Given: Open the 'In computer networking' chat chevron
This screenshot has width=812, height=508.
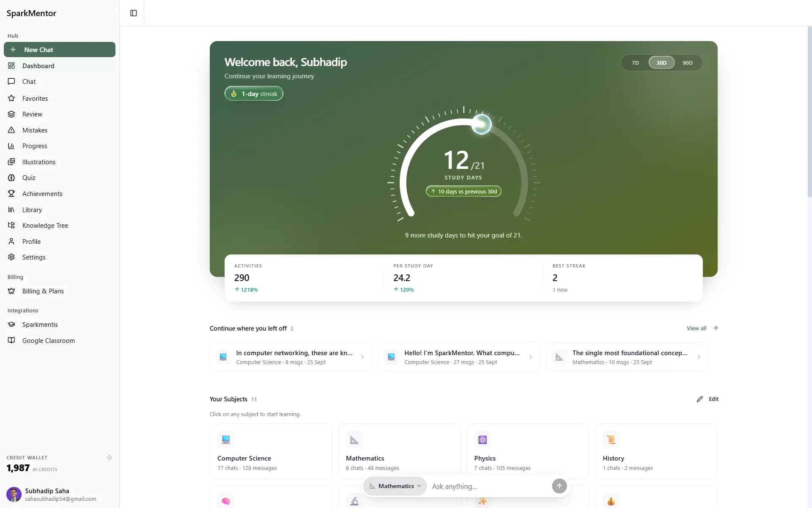Looking at the screenshot, I should click(x=362, y=357).
